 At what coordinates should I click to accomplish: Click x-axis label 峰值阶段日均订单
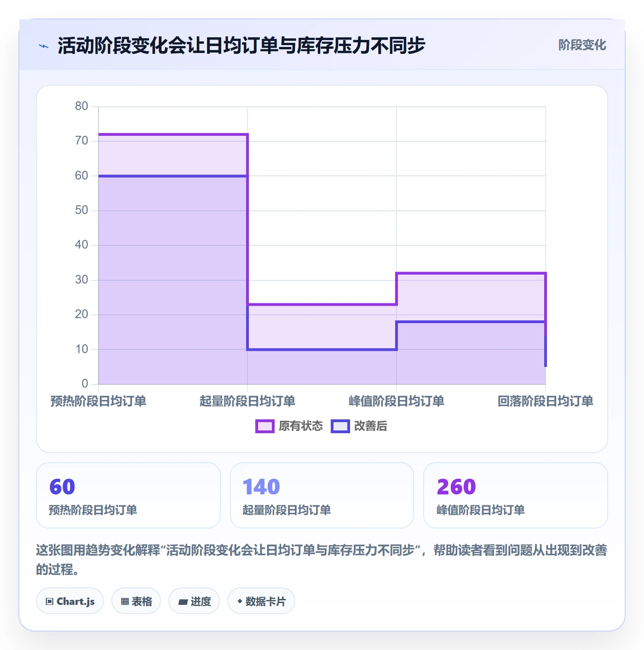coord(397,401)
